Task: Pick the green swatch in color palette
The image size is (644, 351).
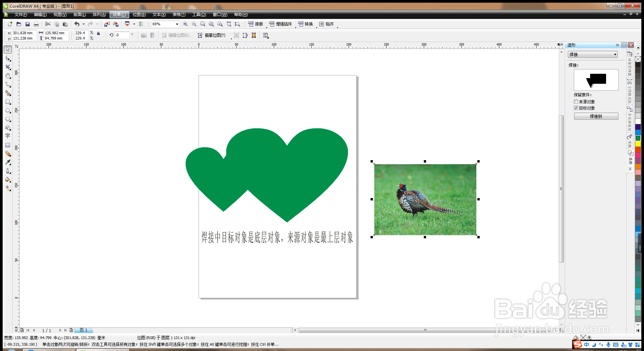Action: click(638, 138)
